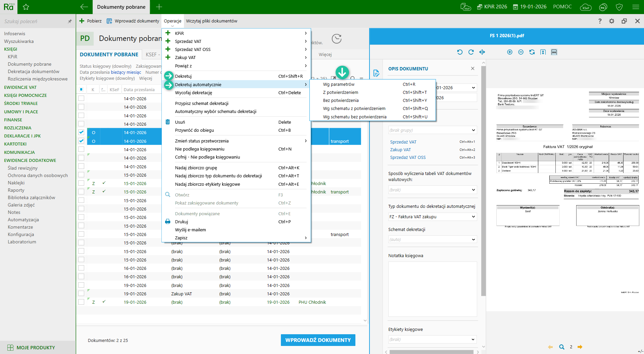644x354 pixels.
Task: Uncheck the first selected document row
Action: [81, 132]
